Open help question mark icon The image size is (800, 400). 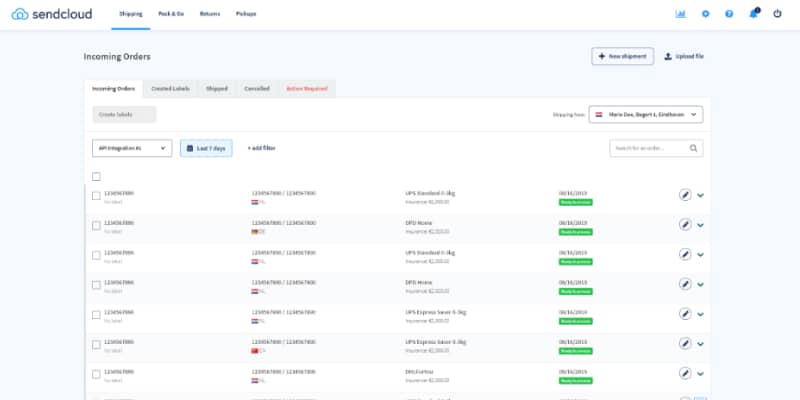point(729,14)
